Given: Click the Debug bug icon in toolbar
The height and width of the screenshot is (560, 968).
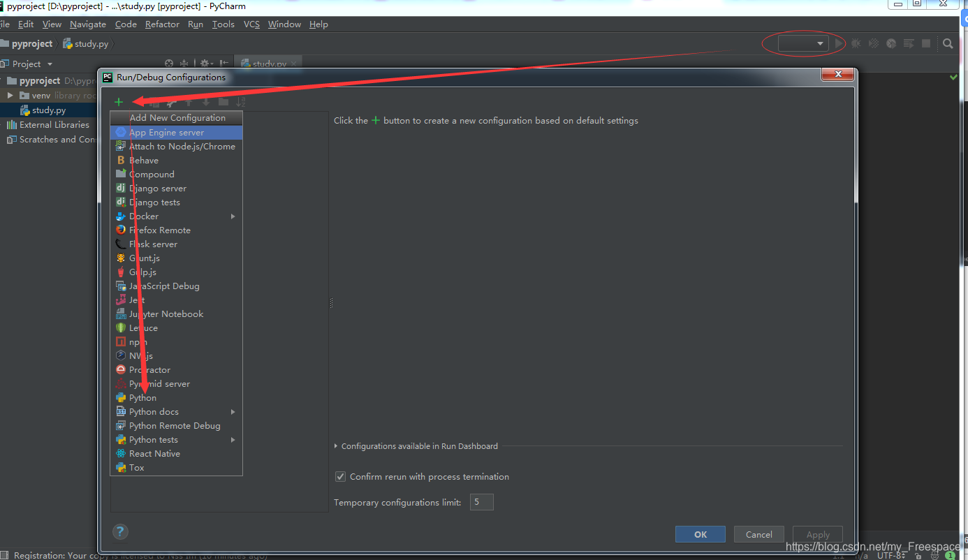Looking at the screenshot, I should (856, 43).
